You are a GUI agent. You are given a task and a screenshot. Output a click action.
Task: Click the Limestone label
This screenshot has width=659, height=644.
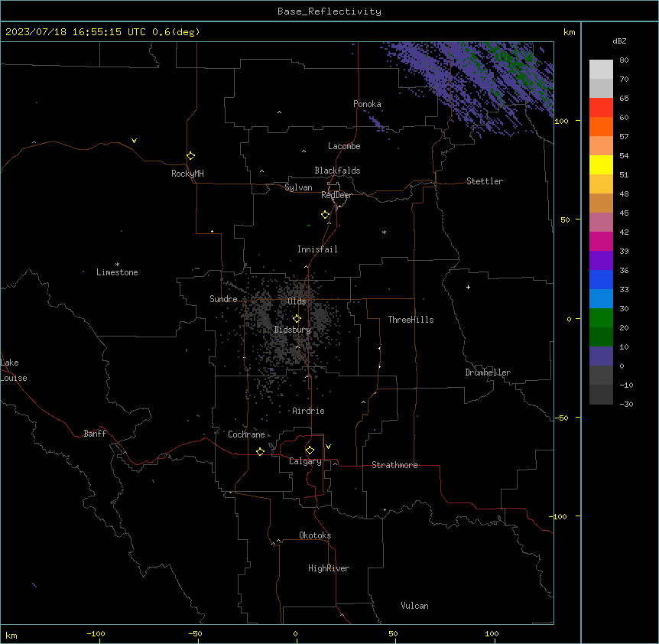coord(117,272)
